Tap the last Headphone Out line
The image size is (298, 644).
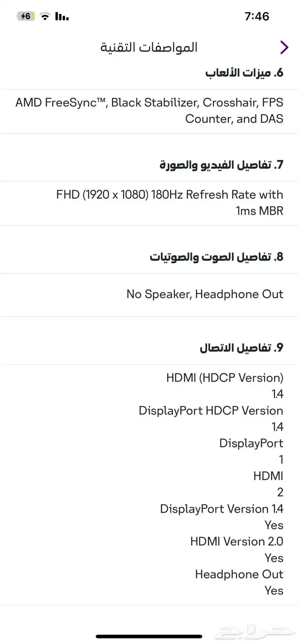click(x=239, y=574)
